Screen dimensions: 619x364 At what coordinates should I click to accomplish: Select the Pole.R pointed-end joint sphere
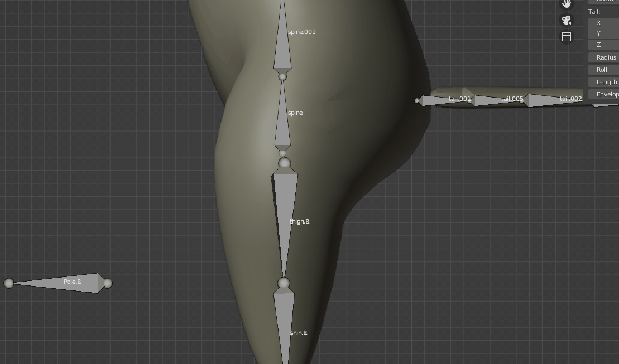pyautogui.click(x=9, y=283)
